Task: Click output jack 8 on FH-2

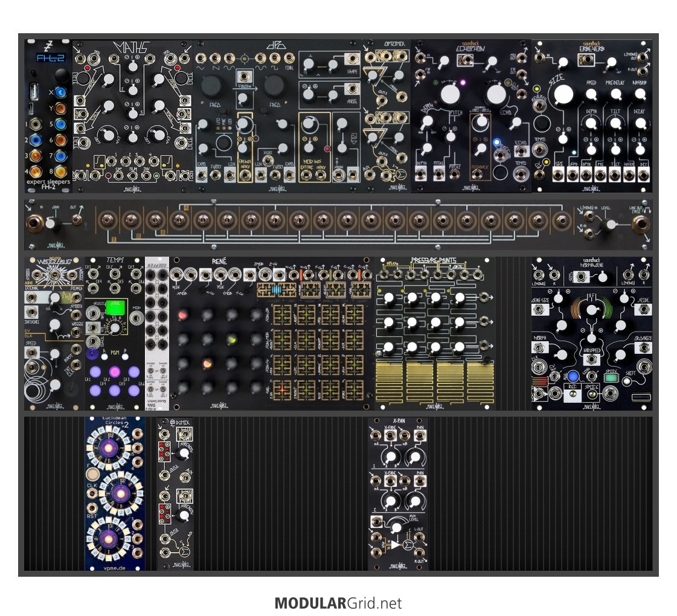Action: click(60, 172)
